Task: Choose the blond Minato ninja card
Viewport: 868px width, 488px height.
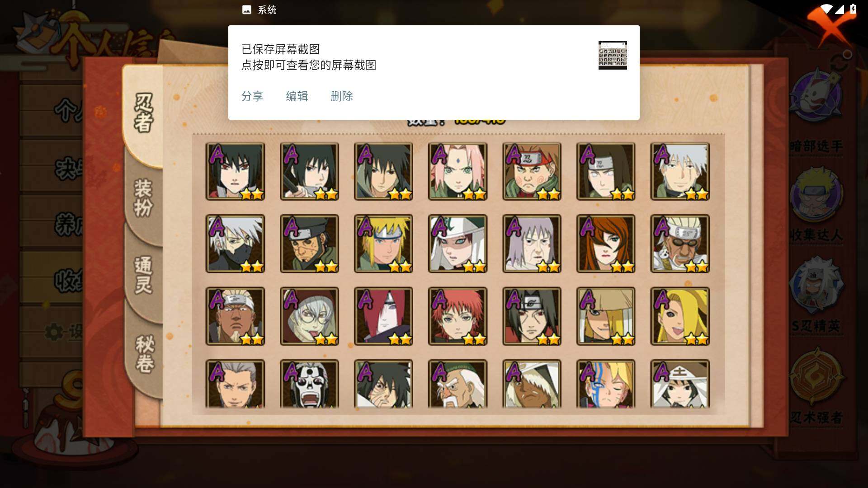Action: tap(383, 244)
